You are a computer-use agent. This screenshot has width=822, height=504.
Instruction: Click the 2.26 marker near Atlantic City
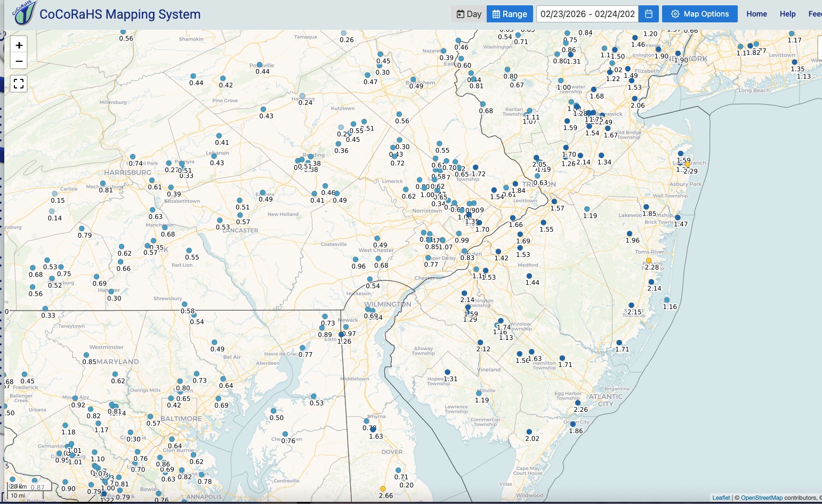pos(577,403)
